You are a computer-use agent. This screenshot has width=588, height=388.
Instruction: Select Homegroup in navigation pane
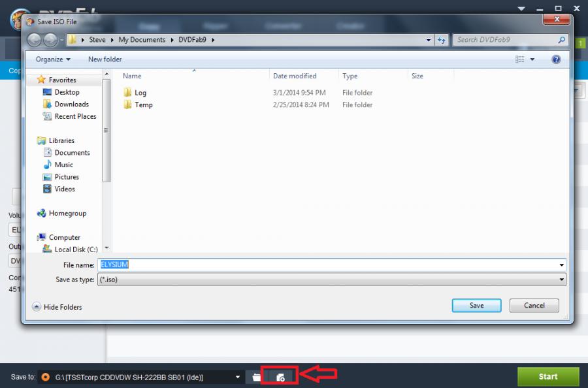pyautogui.click(x=67, y=214)
